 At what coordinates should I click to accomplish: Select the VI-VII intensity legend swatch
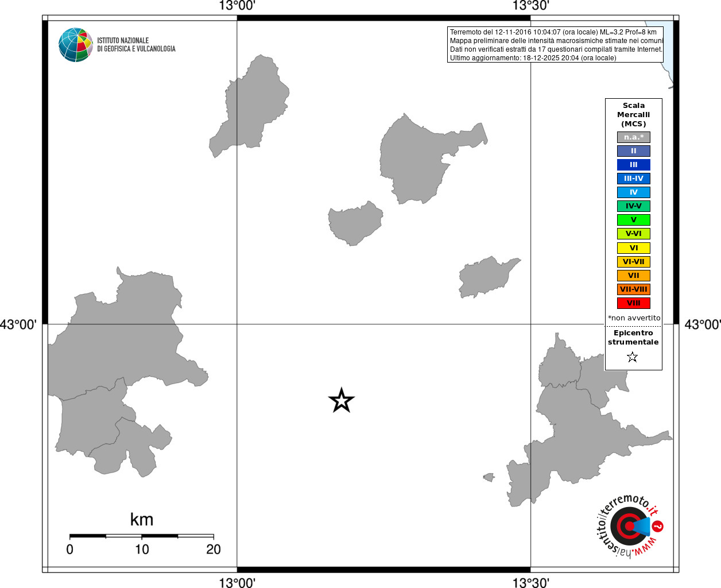pos(634,262)
